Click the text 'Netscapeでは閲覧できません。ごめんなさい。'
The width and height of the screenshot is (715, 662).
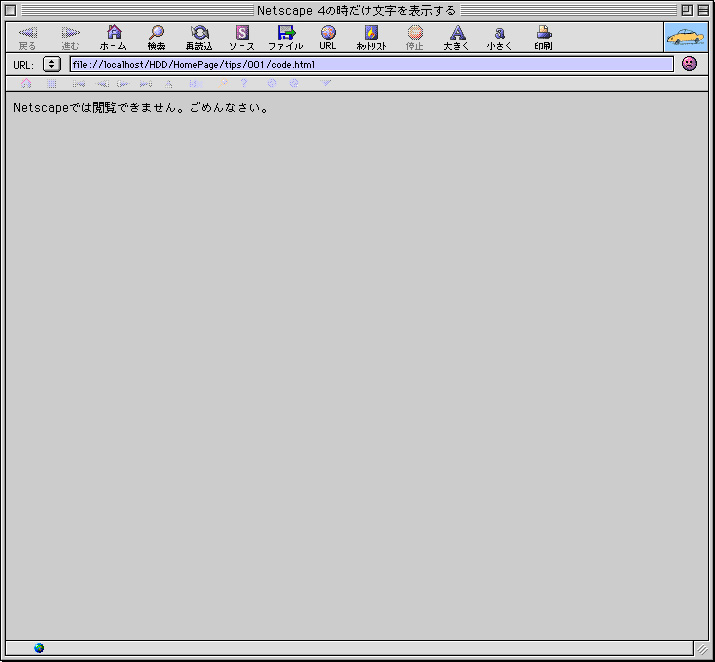click(x=141, y=108)
